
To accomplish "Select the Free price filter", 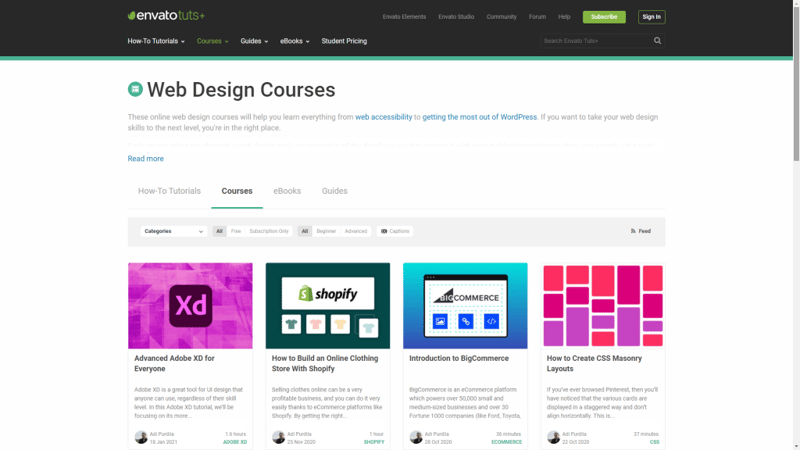I will [x=235, y=231].
